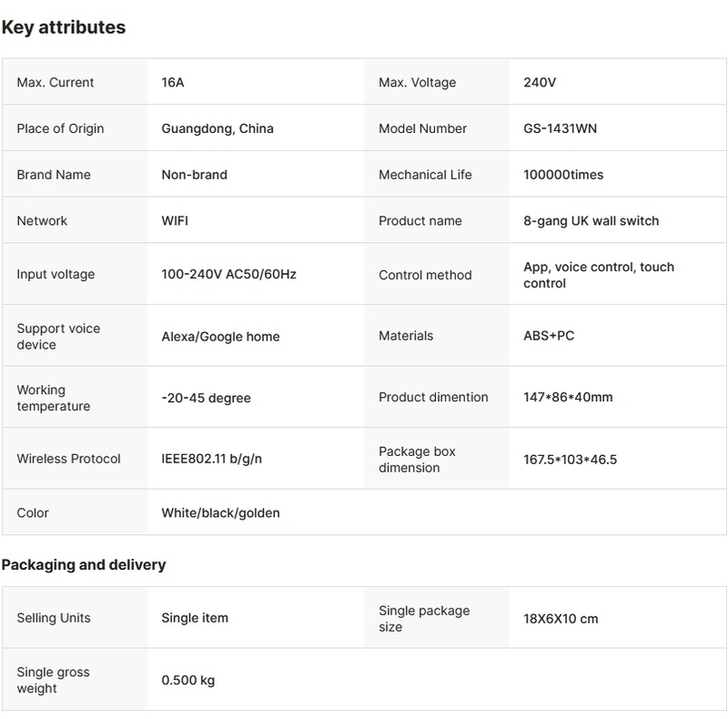The height and width of the screenshot is (719, 728).
Task: Click the Guangdong, China origin value
Action: point(217,129)
